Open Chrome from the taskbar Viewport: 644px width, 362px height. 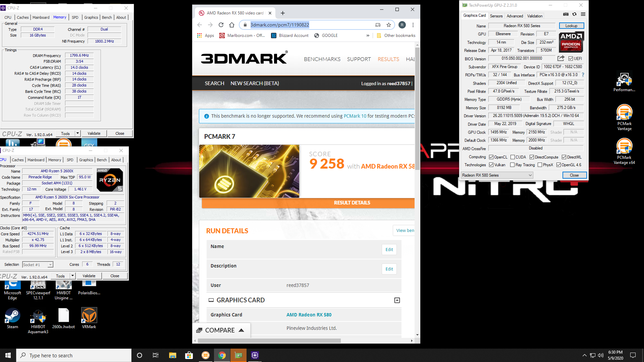[x=222, y=355]
